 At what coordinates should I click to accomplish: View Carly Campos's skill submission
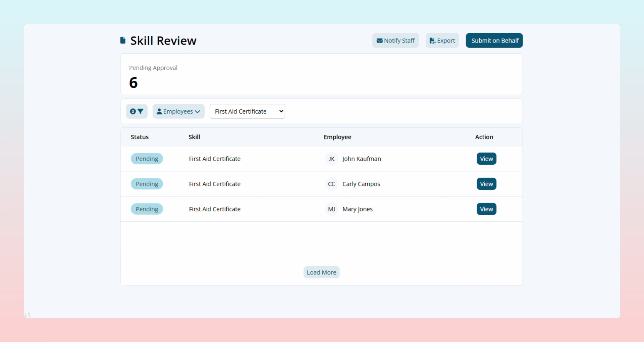pyautogui.click(x=486, y=184)
